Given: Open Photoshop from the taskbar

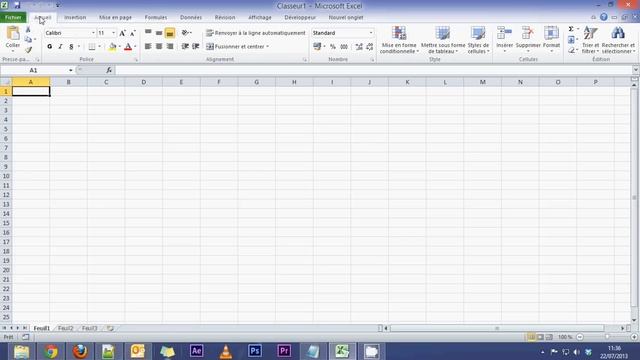Looking at the screenshot, I should (x=255, y=351).
